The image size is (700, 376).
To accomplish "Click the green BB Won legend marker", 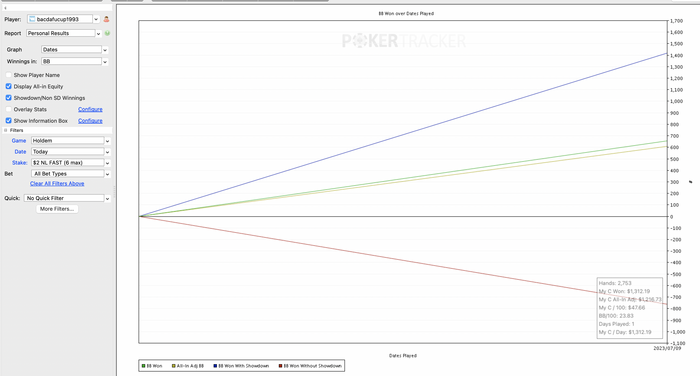I will [x=143, y=366].
